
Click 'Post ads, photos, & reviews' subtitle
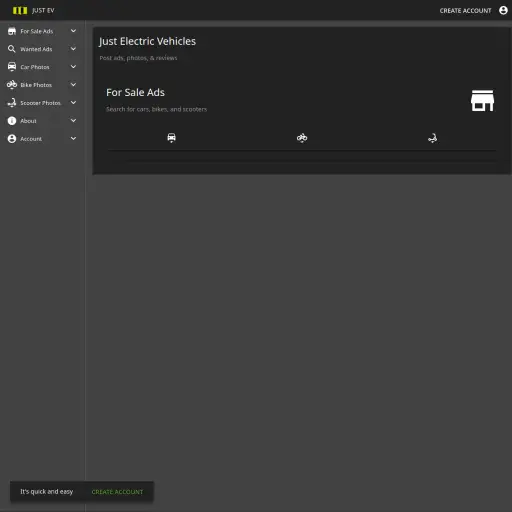click(138, 58)
